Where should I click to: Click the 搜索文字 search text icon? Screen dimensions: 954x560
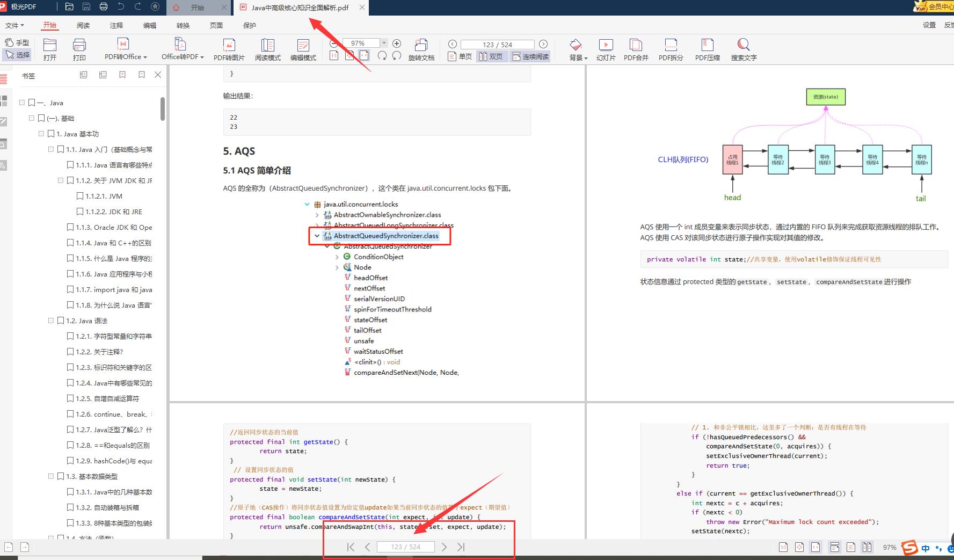744,49
